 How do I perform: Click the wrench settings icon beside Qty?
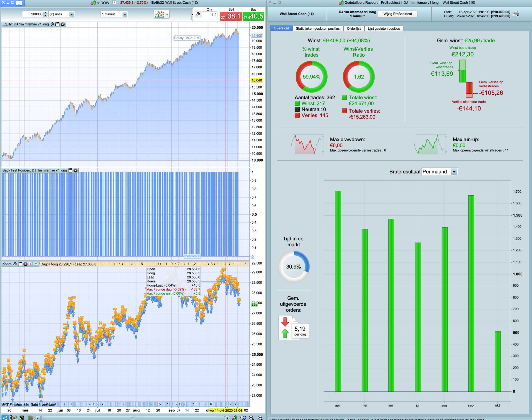(198, 15)
